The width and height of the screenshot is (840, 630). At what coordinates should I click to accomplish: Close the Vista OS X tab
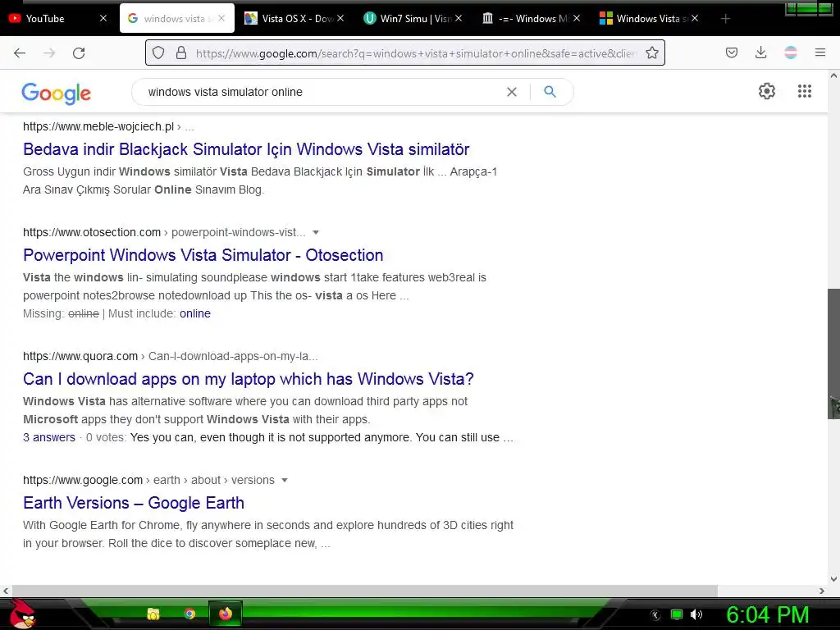[x=340, y=18]
